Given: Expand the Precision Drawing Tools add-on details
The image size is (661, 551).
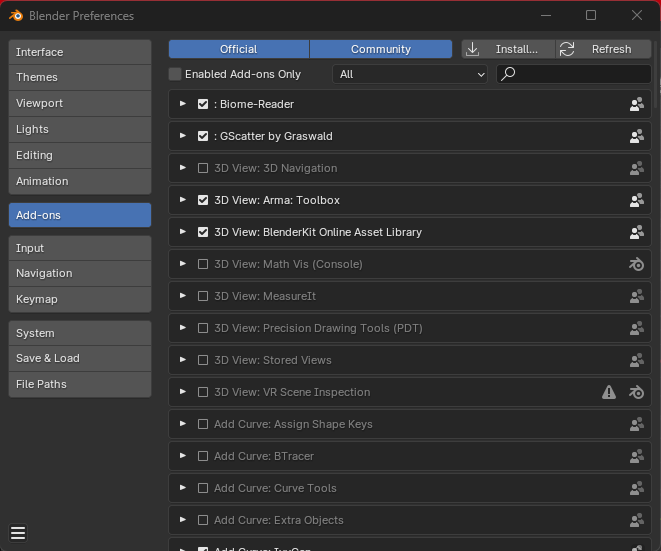Looking at the screenshot, I should (182, 328).
